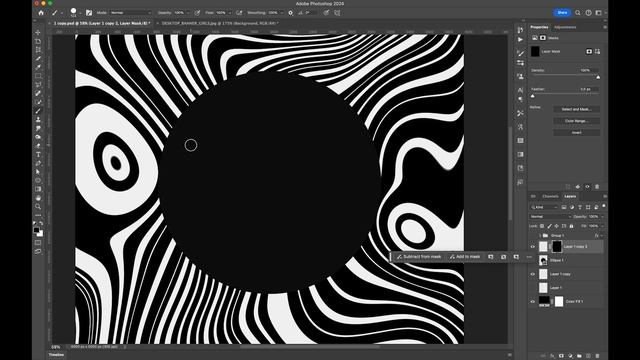Create new adjustment layer icon
The height and width of the screenshot is (360, 640).
tap(570, 356)
